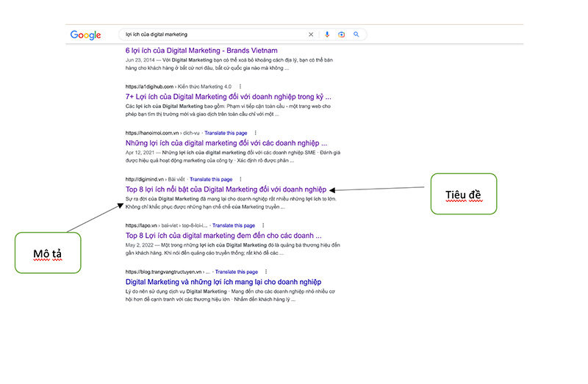Open the "7+ Lợi ích của Digital Marketing" result
588x384 pixels.
(x=228, y=96)
